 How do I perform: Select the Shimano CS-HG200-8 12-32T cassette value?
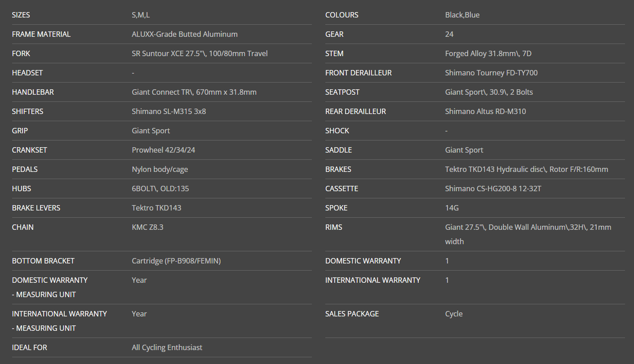tap(493, 189)
